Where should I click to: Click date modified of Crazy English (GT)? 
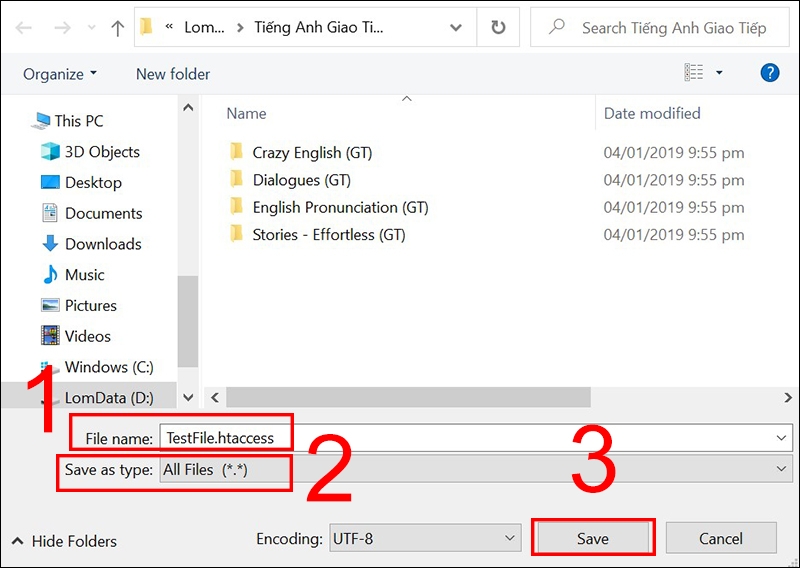(674, 153)
